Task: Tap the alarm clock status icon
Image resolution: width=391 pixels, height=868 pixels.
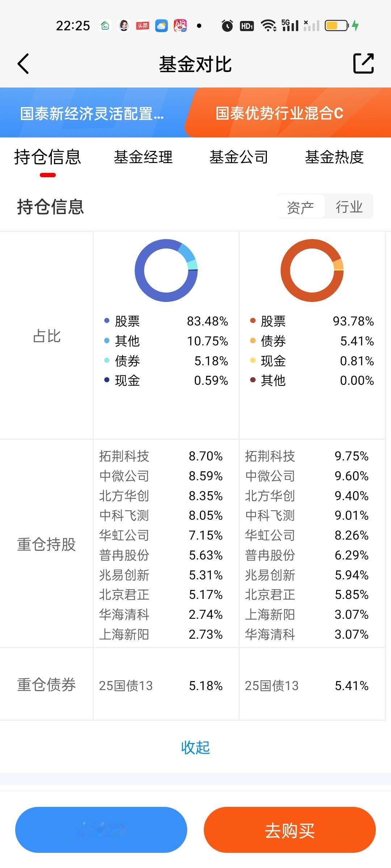Action: (227, 26)
